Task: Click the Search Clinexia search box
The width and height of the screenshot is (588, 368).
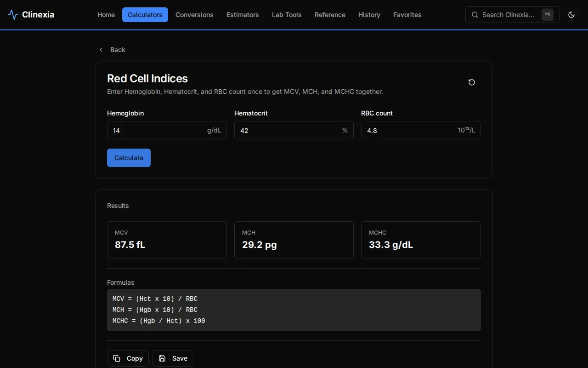Action: (512, 15)
